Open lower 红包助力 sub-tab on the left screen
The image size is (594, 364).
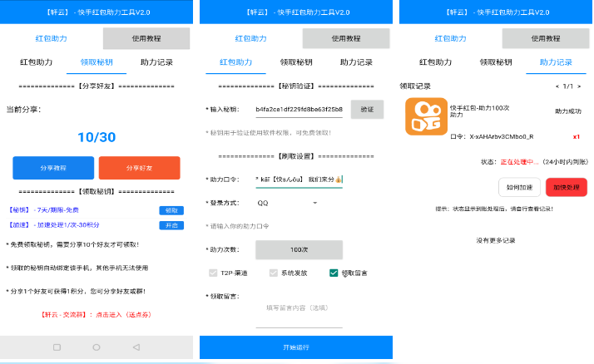tap(36, 62)
